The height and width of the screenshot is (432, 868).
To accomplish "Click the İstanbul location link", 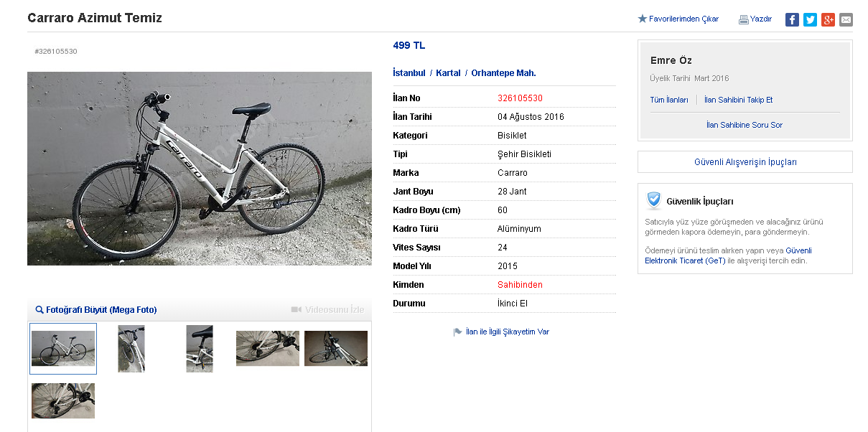I will point(409,73).
